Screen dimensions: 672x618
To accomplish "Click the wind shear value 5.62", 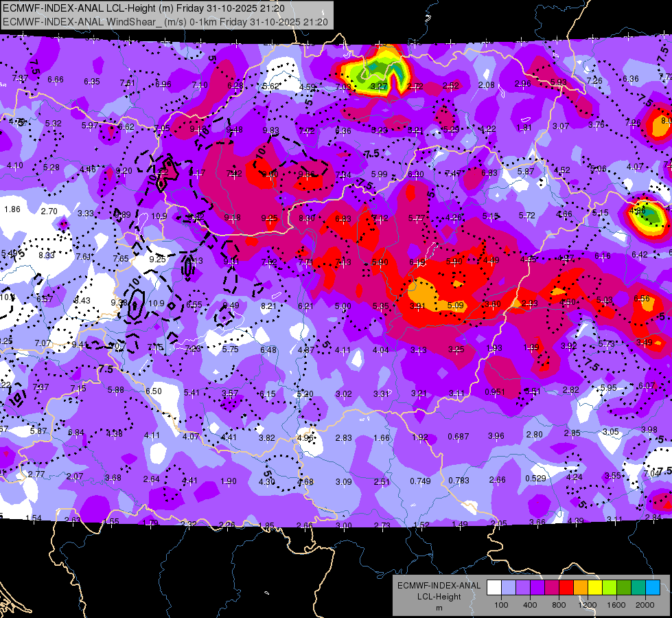I will click(271, 87).
